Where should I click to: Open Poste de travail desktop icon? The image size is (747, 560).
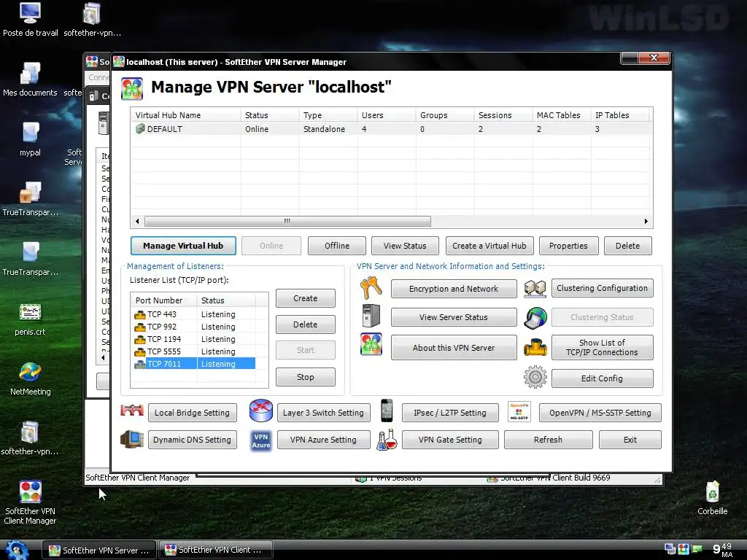[x=30, y=20]
